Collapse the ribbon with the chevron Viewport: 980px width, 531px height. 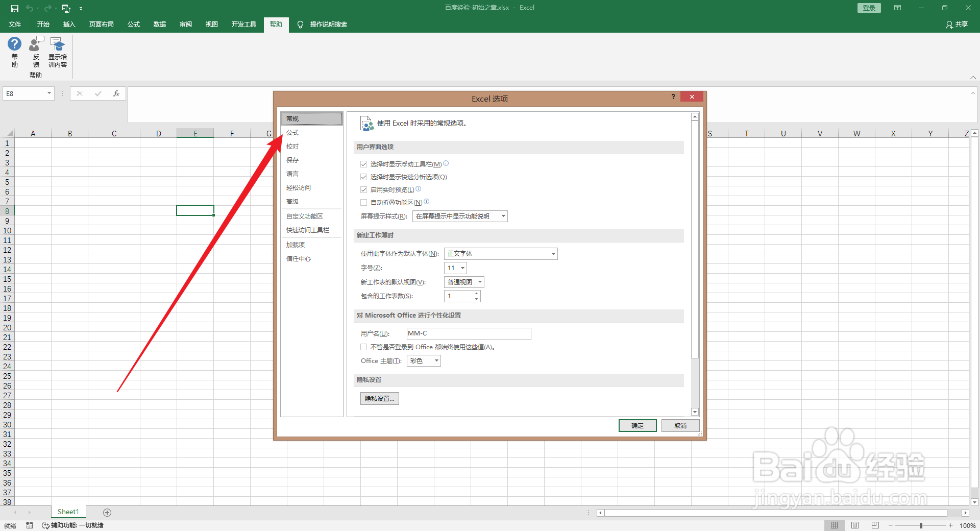click(x=973, y=77)
